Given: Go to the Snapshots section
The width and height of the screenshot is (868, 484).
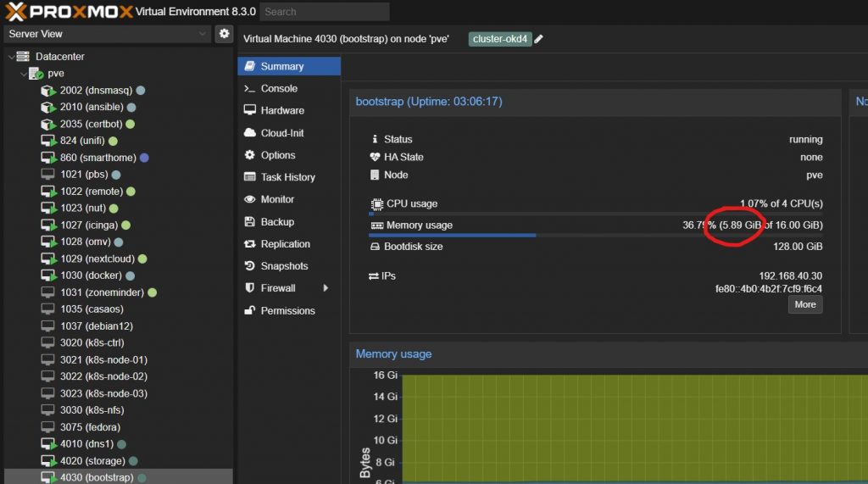Looking at the screenshot, I should [284, 266].
